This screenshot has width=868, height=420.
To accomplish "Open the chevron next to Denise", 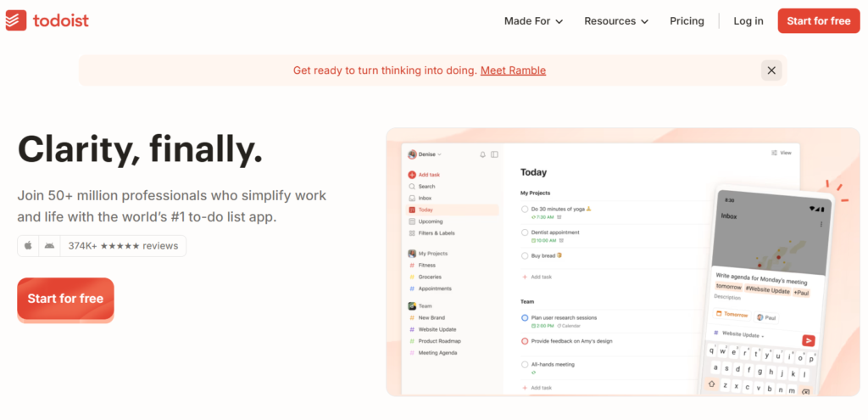I will pyautogui.click(x=440, y=154).
